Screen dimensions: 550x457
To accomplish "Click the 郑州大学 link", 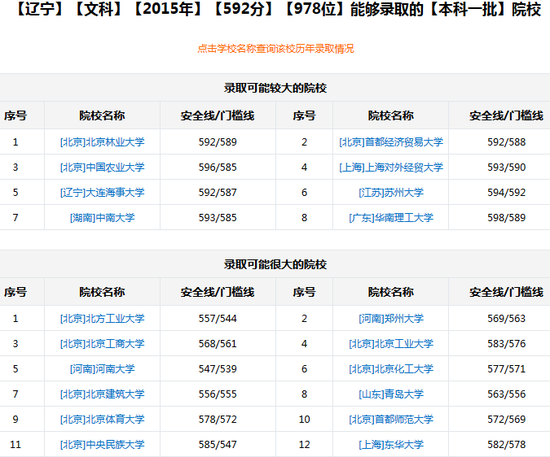I will (391, 318).
